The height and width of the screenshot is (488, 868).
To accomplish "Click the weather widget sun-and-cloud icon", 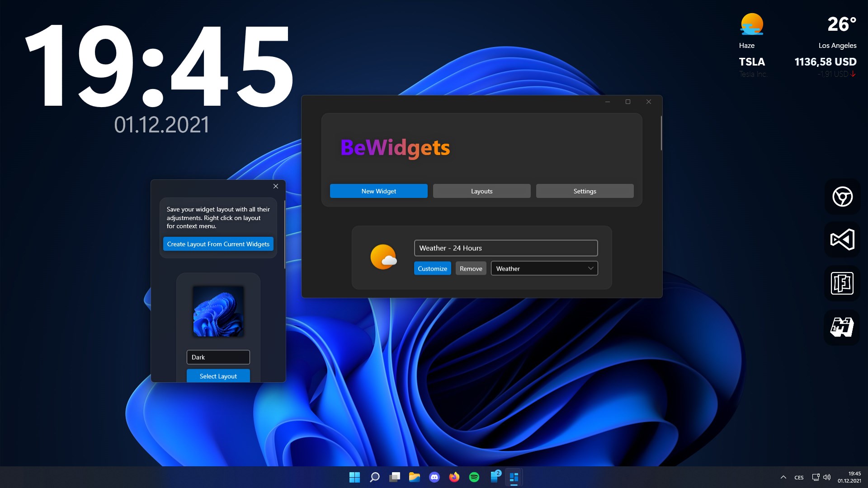I will pyautogui.click(x=383, y=257).
